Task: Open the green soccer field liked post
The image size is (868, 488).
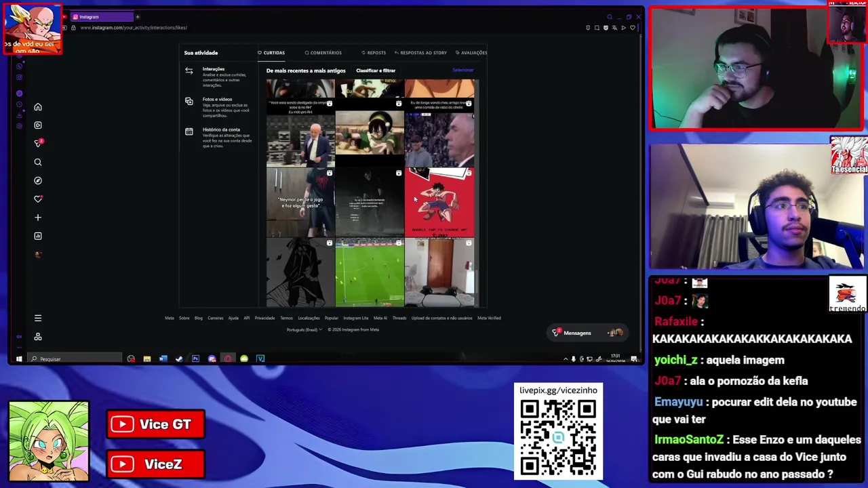Action: click(x=370, y=272)
